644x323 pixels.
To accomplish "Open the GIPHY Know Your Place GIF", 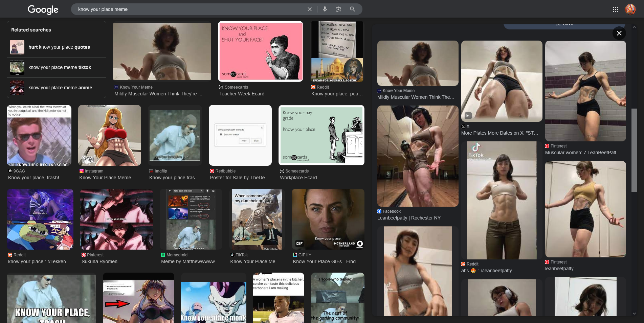I will pyautogui.click(x=328, y=219).
